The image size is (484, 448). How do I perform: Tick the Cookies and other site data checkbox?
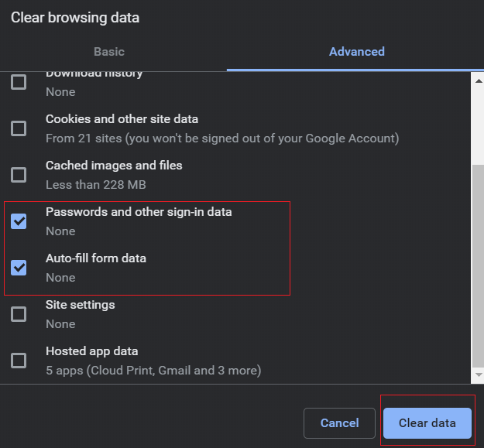19,128
